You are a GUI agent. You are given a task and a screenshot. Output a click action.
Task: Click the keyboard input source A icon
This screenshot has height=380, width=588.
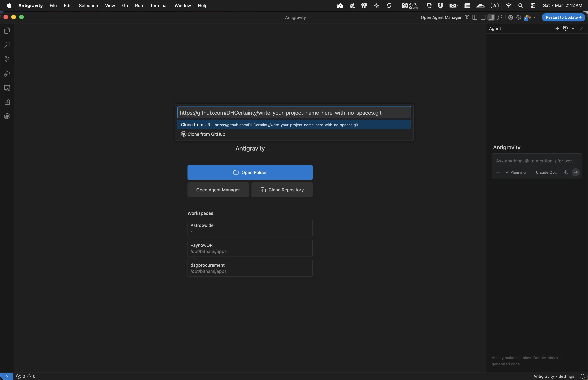494,5
